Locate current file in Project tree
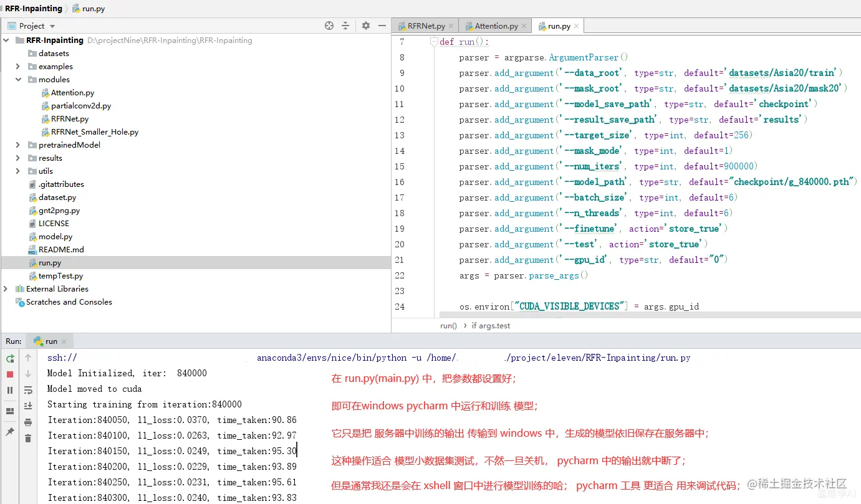This screenshot has height=504, width=861. pos(329,26)
